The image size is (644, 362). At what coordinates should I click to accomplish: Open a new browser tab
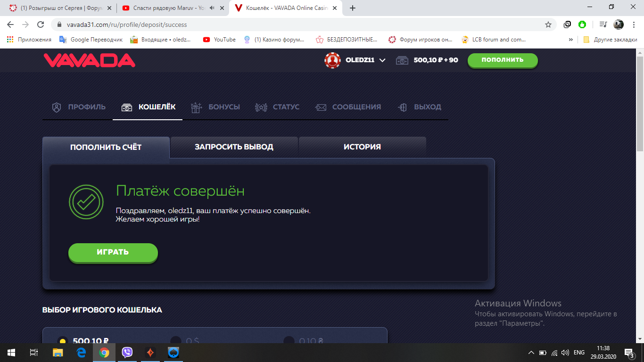pyautogui.click(x=353, y=8)
